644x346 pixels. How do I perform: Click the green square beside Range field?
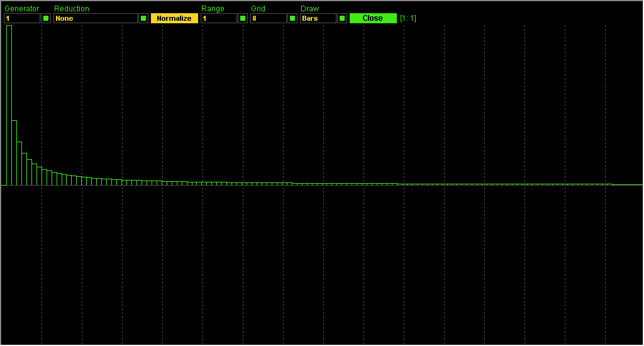[243, 18]
